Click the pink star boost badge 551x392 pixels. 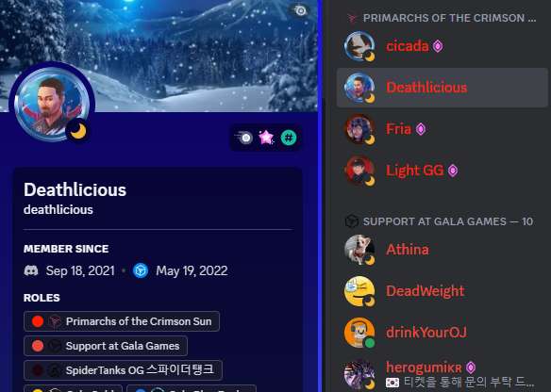click(x=266, y=138)
